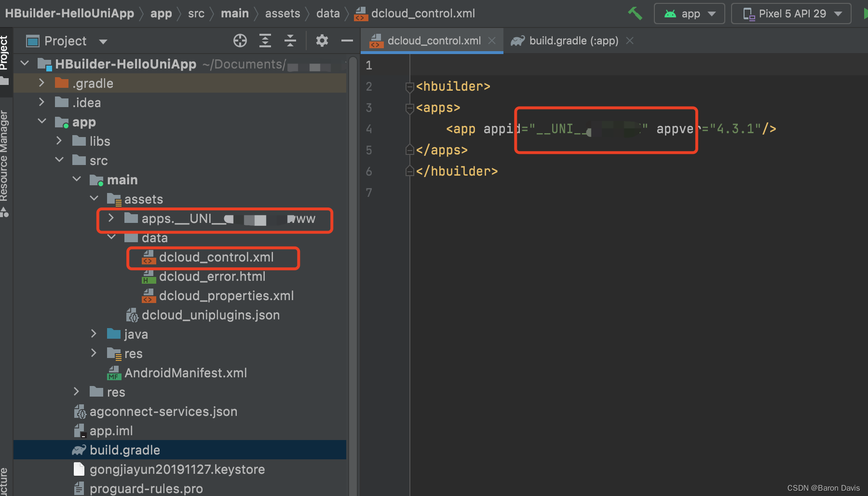Viewport: 868px width, 496px height.
Task: Close the build.gradle (:app) tab
Action: coord(630,41)
